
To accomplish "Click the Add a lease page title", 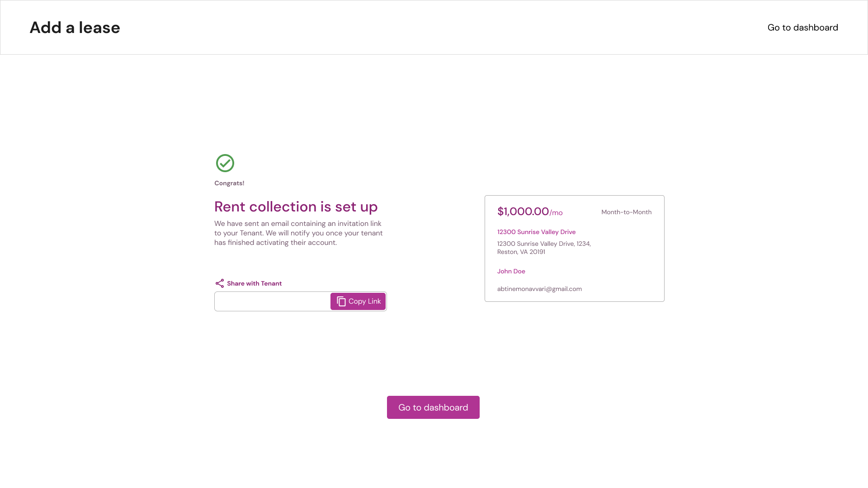I will coord(75,28).
